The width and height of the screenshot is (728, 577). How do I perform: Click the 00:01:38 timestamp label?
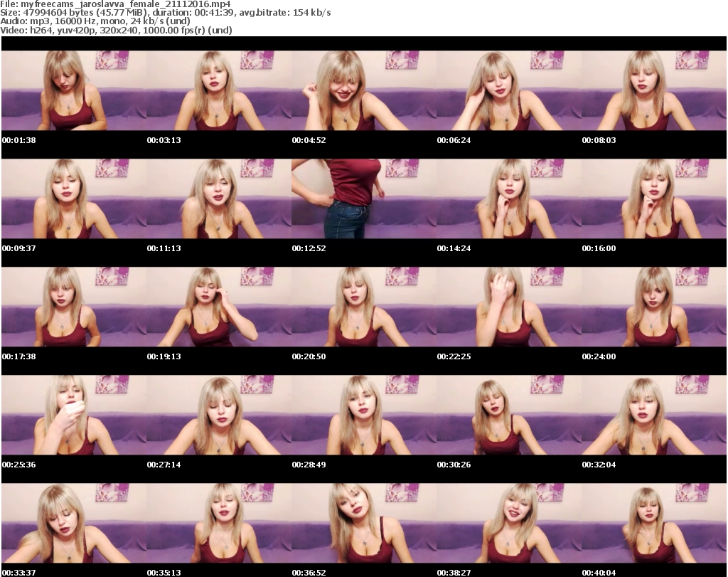(x=18, y=140)
